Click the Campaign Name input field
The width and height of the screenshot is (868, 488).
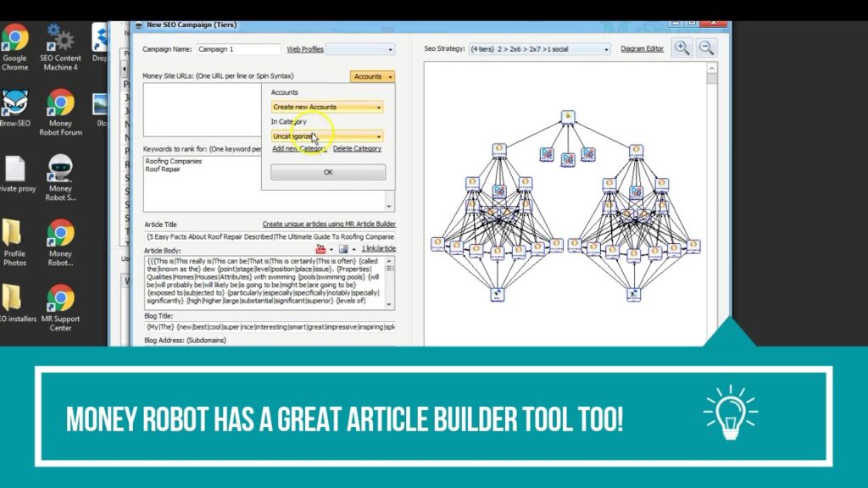238,49
